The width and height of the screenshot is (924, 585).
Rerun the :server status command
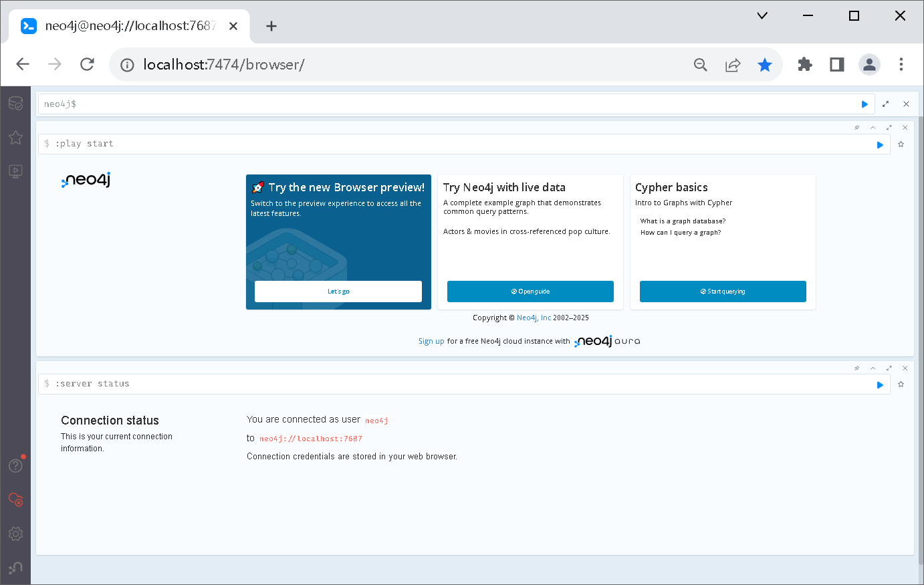pyautogui.click(x=880, y=384)
